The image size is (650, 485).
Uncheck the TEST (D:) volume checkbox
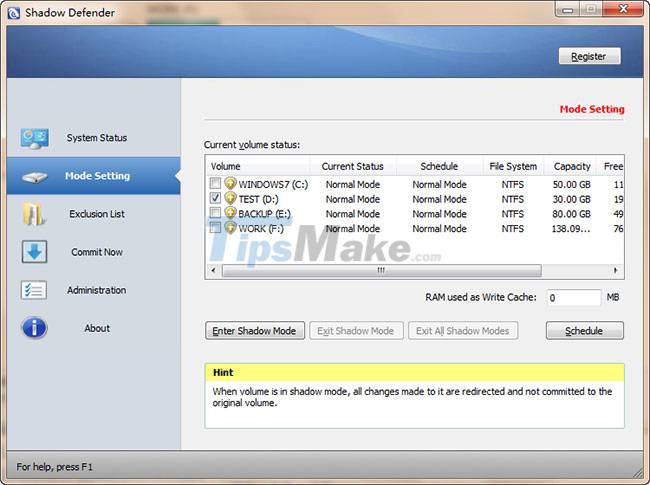pyautogui.click(x=215, y=198)
